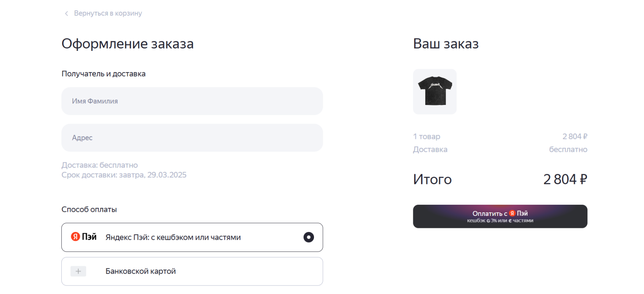Open the black T-shirt product thumbnail
Viewport: 644px width, 294px height.
coord(435,91)
